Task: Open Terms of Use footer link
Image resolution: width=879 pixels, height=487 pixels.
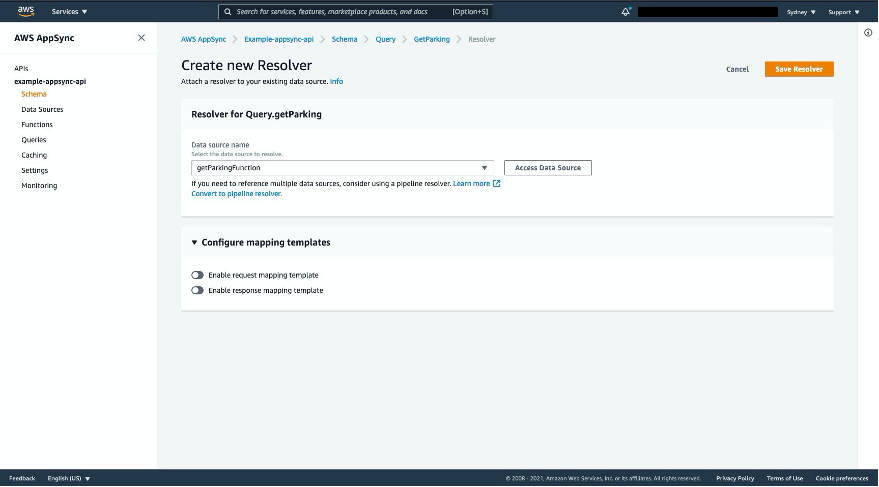Action: (785, 478)
